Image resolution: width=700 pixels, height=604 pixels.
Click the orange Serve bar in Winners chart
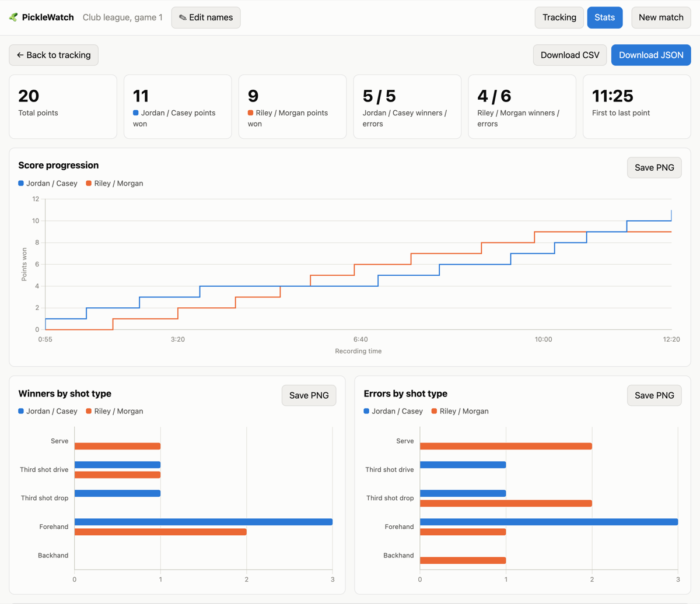coord(117,446)
